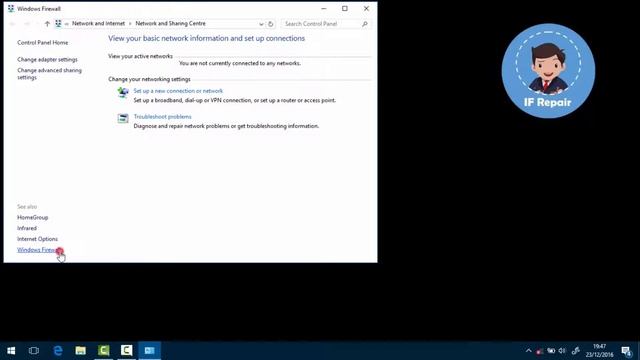Click the red tray icon

coord(539,351)
